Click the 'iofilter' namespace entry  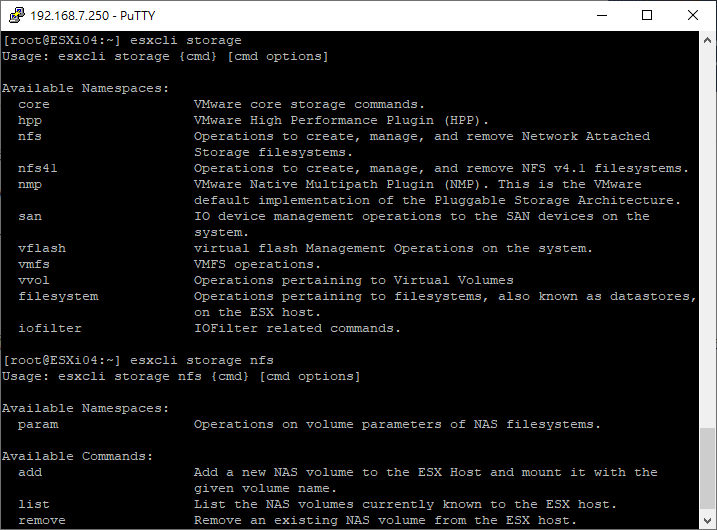[x=50, y=328]
